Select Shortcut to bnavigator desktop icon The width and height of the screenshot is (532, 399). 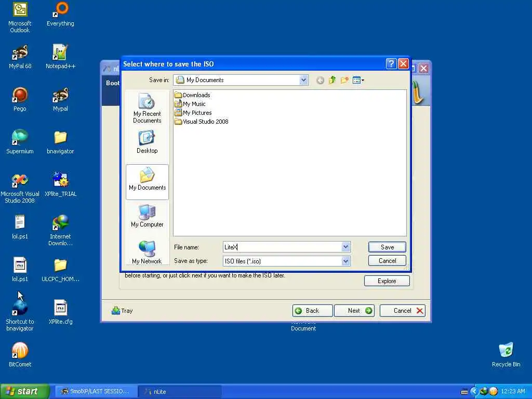(x=20, y=315)
